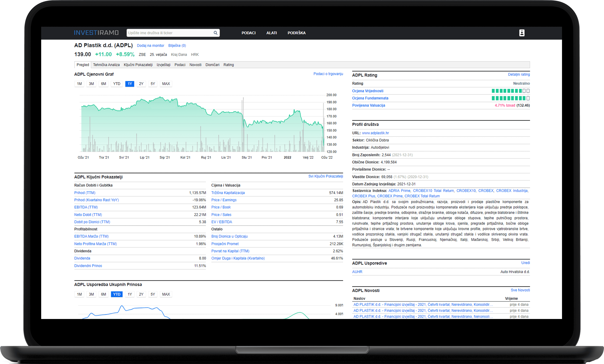Open the Dioničari tab
This screenshot has width=604, height=364.
[x=212, y=65]
